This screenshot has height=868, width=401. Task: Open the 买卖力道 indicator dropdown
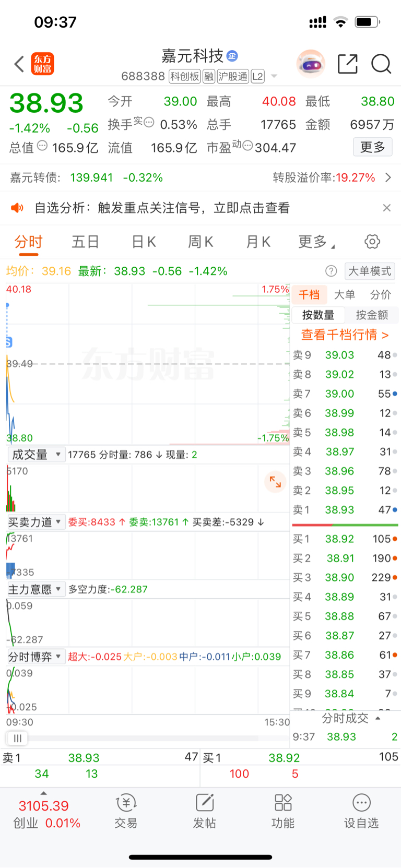(36, 522)
